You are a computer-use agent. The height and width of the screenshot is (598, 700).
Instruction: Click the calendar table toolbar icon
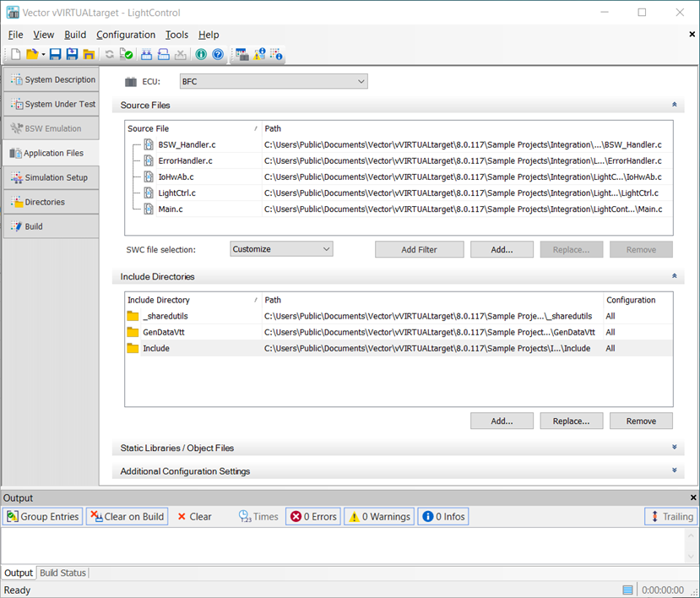click(242, 55)
